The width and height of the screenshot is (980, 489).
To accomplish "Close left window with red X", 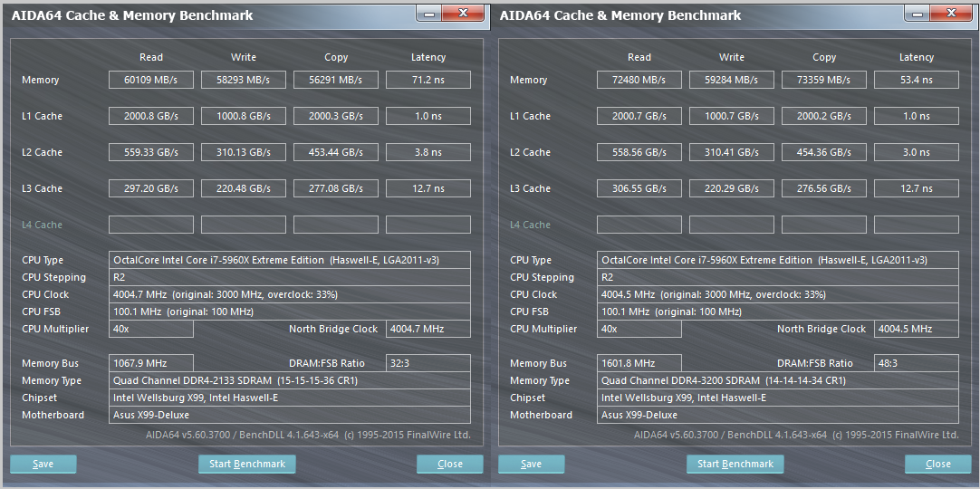I will (463, 13).
